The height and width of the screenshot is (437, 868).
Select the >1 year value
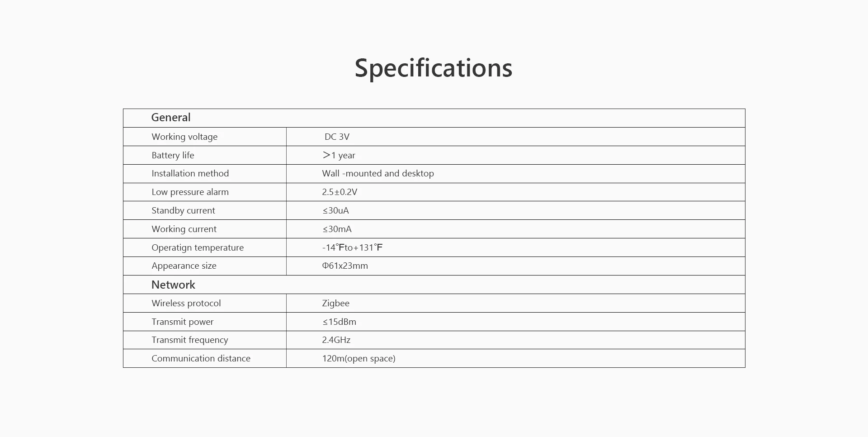pos(339,155)
